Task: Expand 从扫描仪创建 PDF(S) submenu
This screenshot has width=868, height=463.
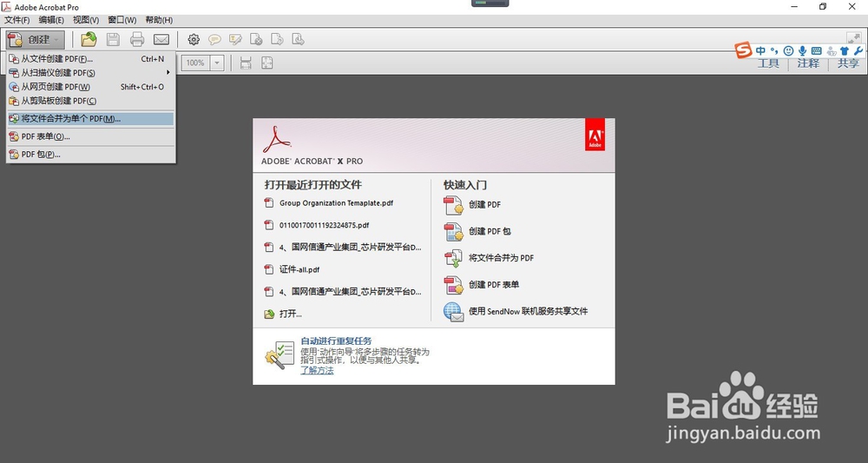Action: click(91, 73)
